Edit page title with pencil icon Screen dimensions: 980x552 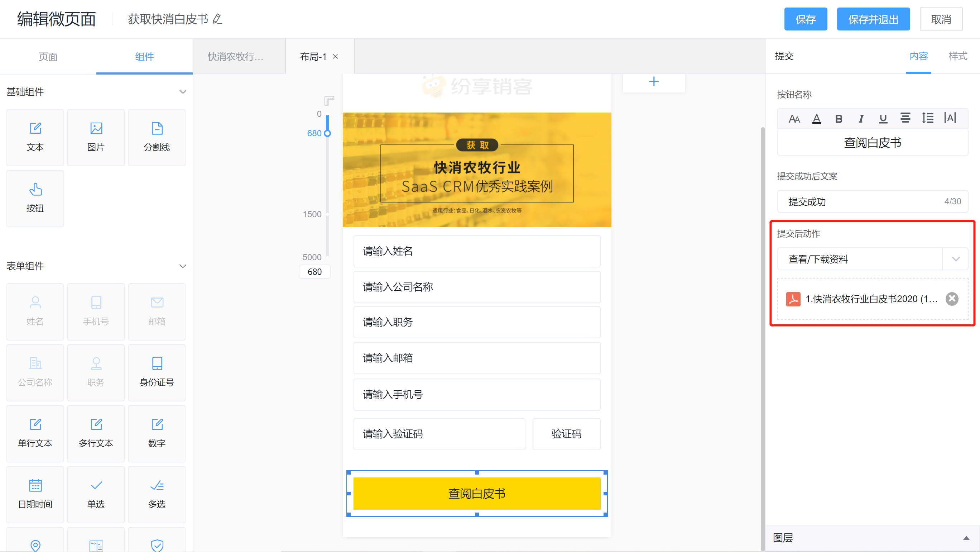[217, 19]
